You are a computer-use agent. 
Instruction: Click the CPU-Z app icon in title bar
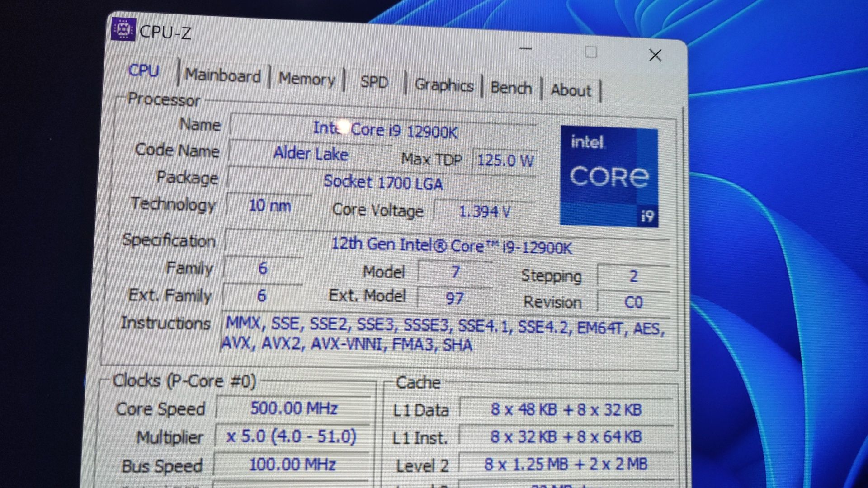[x=123, y=29]
